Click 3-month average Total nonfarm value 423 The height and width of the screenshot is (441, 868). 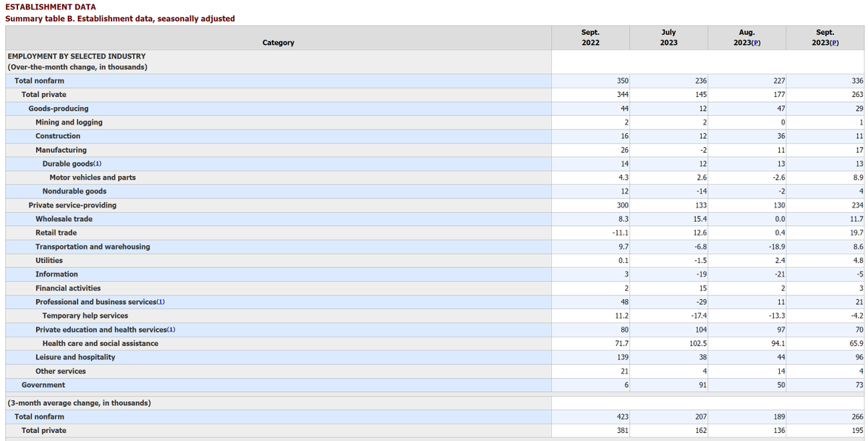622,416
